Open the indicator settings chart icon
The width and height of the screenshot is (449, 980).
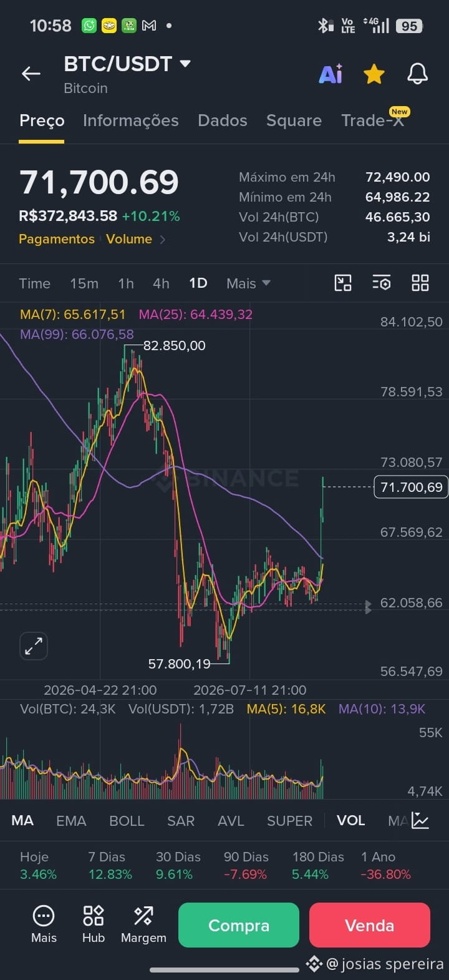point(421,821)
